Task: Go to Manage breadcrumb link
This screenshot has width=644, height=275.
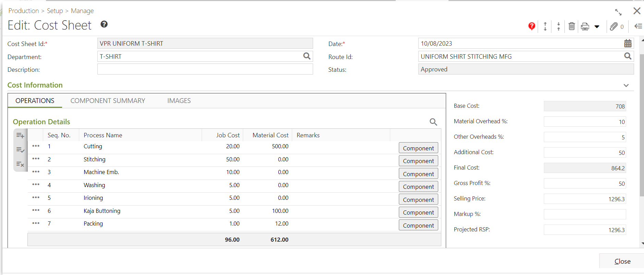Action: 82,11
